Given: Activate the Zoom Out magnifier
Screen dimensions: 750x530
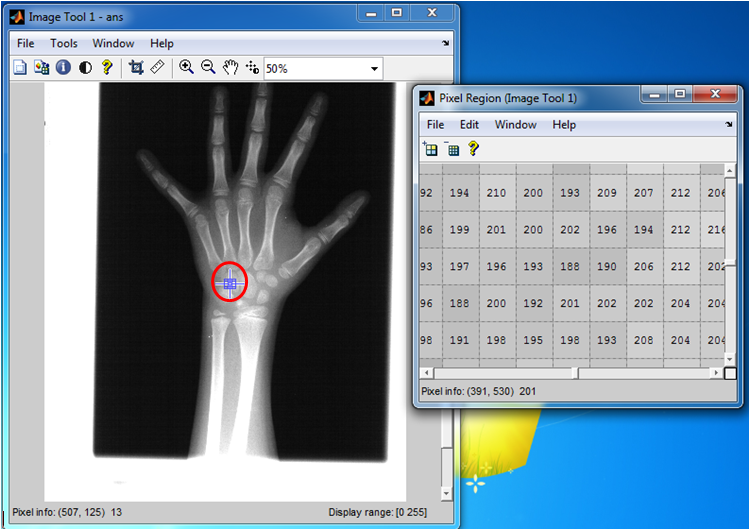Looking at the screenshot, I should 208,67.
